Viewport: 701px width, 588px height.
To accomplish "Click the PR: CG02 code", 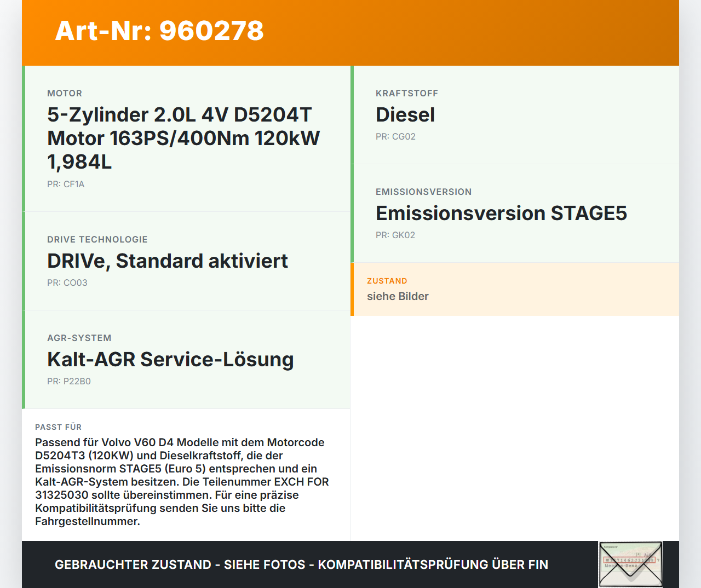I will [395, 137].
